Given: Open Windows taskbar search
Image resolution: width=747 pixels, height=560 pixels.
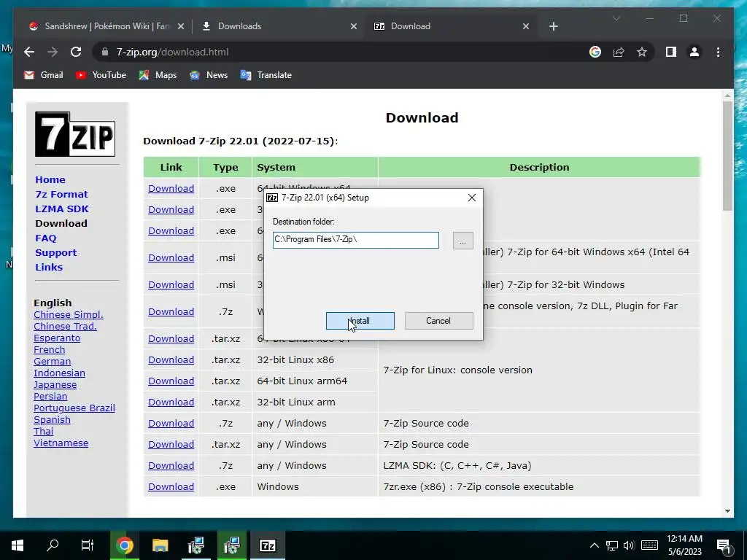Looking at the screenshot, I should pyautogui.click(x=53, y=545).
